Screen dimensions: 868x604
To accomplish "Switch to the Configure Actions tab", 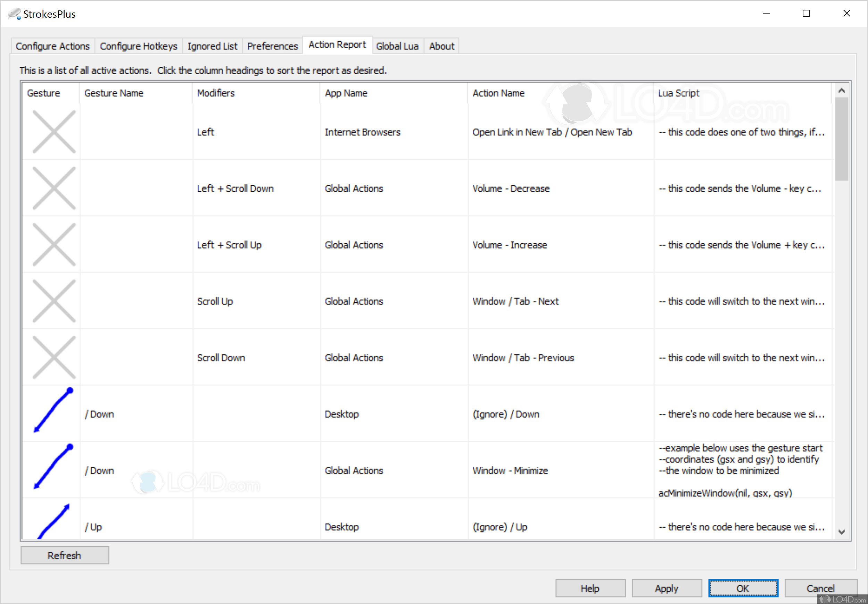I will point(52,46).
